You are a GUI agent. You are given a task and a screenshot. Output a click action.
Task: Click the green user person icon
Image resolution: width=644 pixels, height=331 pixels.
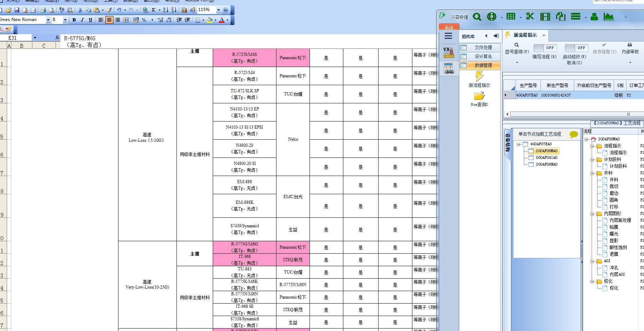tap(594, 16)
